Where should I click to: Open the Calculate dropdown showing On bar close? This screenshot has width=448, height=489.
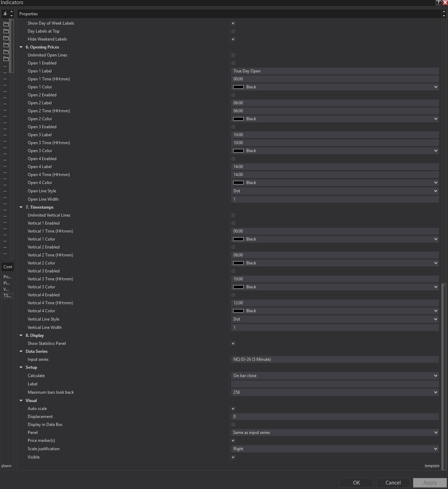[x=335, y=376]
